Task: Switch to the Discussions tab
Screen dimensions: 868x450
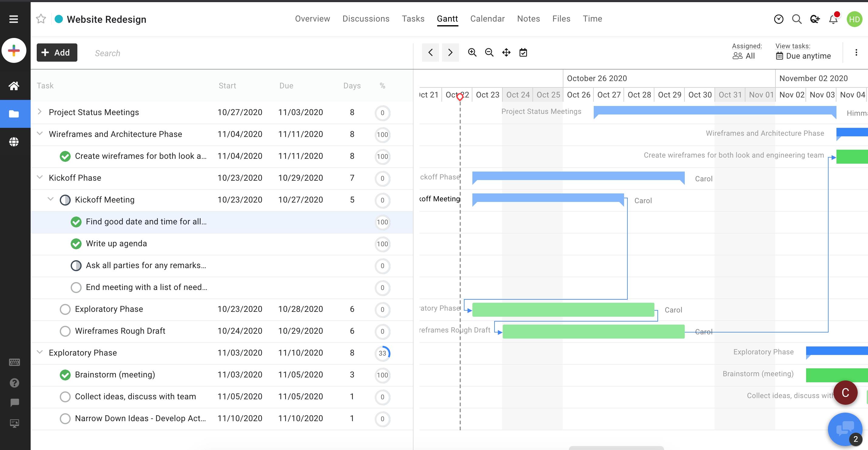Action: 366,19
